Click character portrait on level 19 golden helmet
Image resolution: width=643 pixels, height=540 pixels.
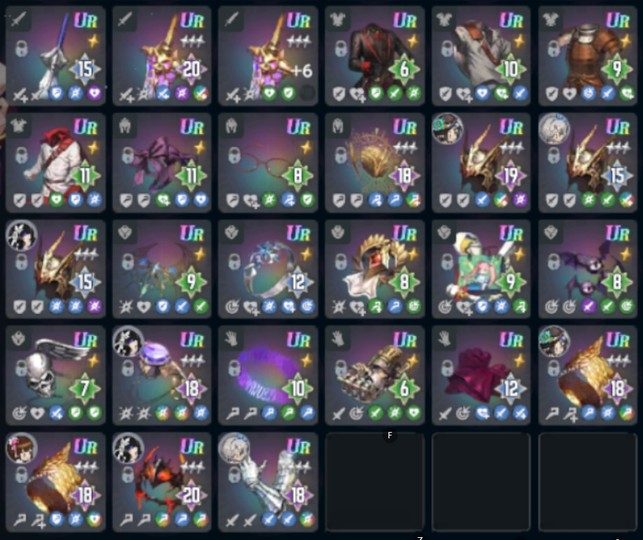447,129
